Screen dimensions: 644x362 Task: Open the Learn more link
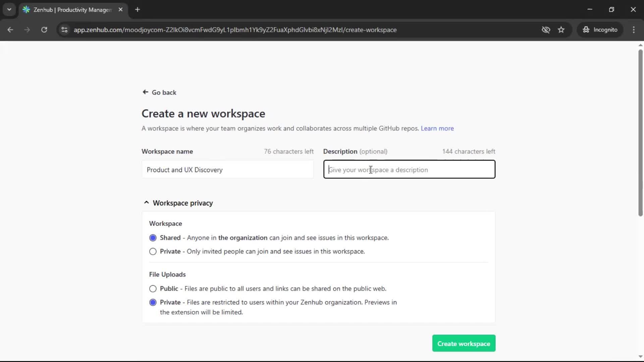(x=437, y=128)
